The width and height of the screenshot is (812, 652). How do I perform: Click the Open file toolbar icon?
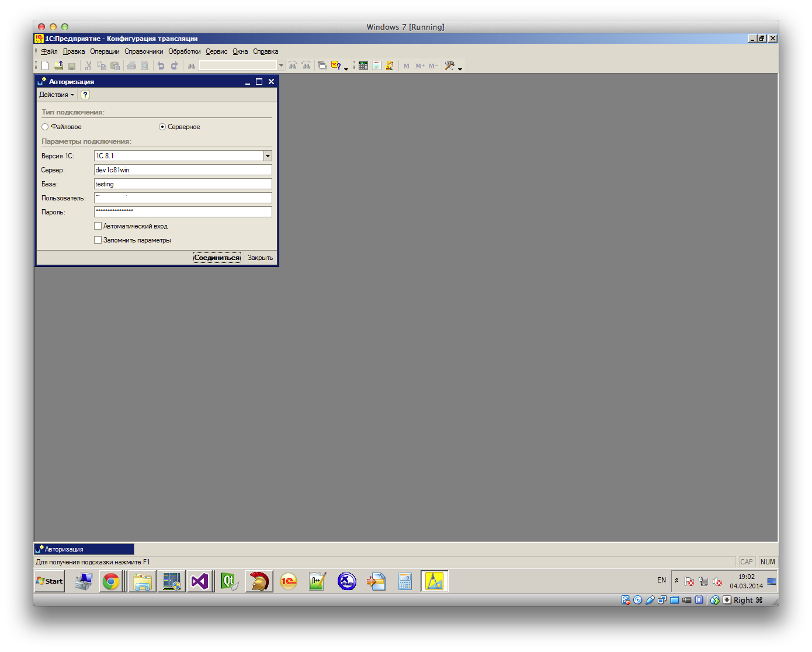click(58, 65)
